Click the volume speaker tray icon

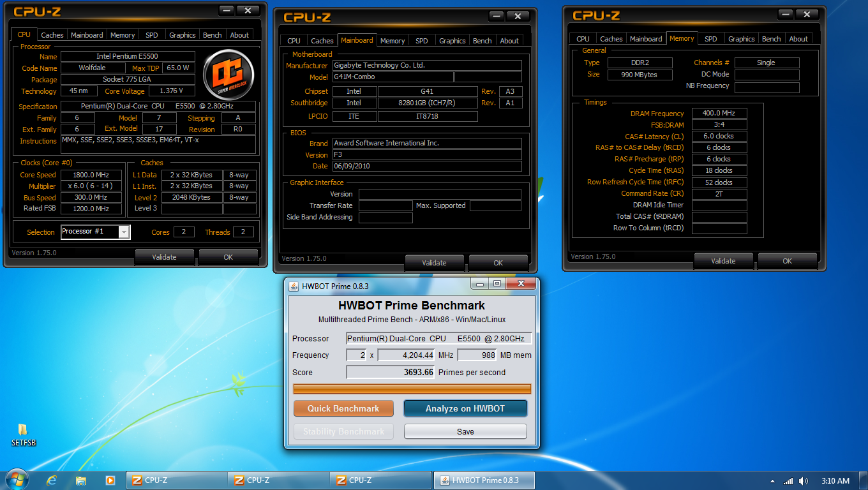coord(803,481)
